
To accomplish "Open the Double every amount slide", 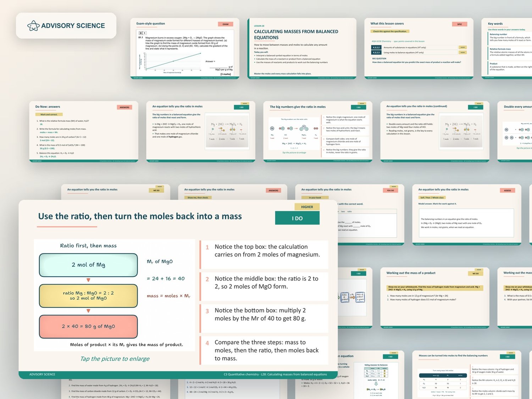I will [x=515, y=132].
